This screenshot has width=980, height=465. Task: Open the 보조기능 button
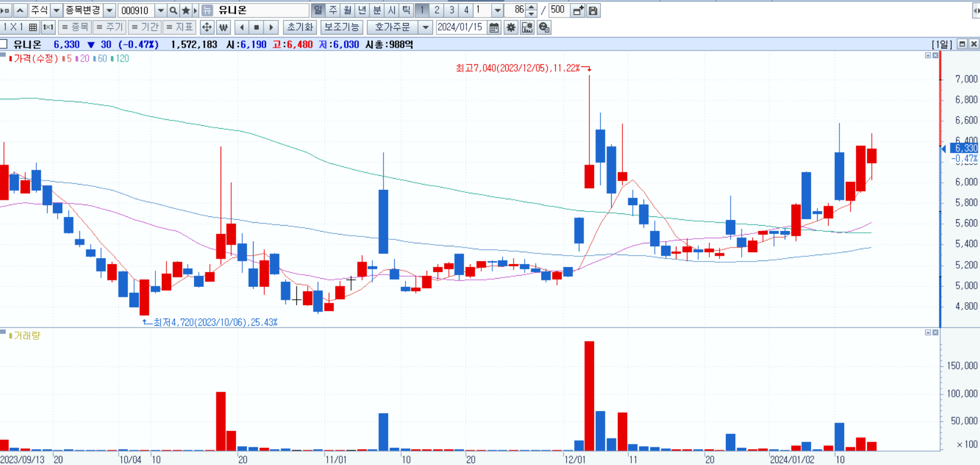click(x=342, y=27)
